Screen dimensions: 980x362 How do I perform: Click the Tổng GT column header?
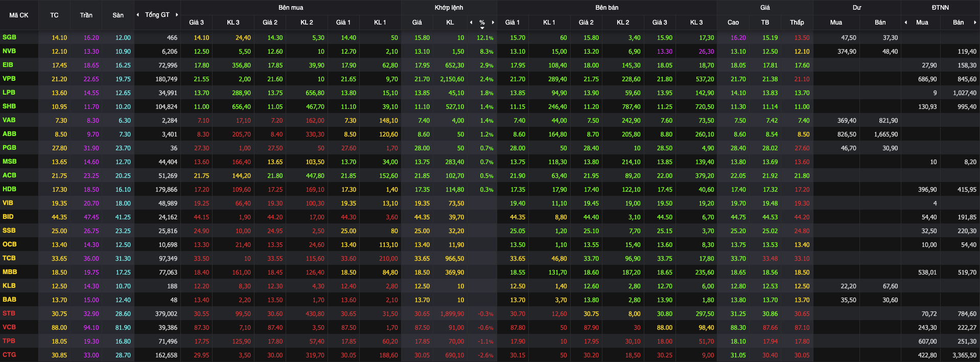157,15
